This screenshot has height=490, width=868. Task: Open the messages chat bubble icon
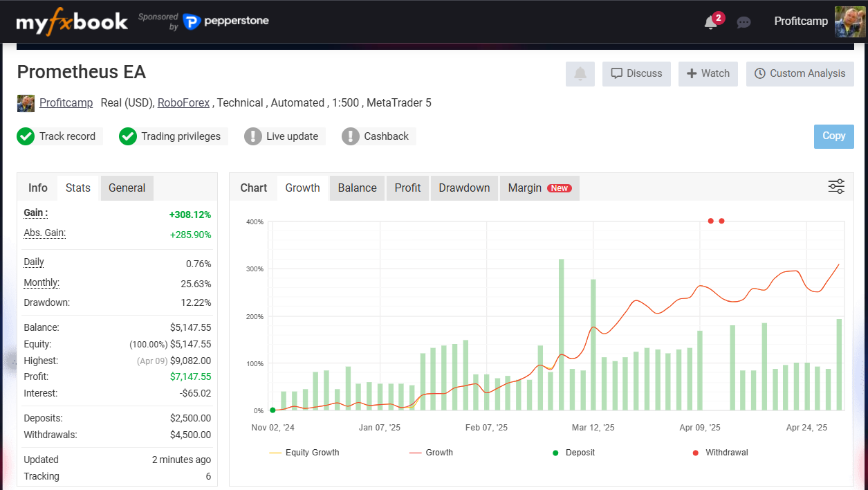(744, 22)
